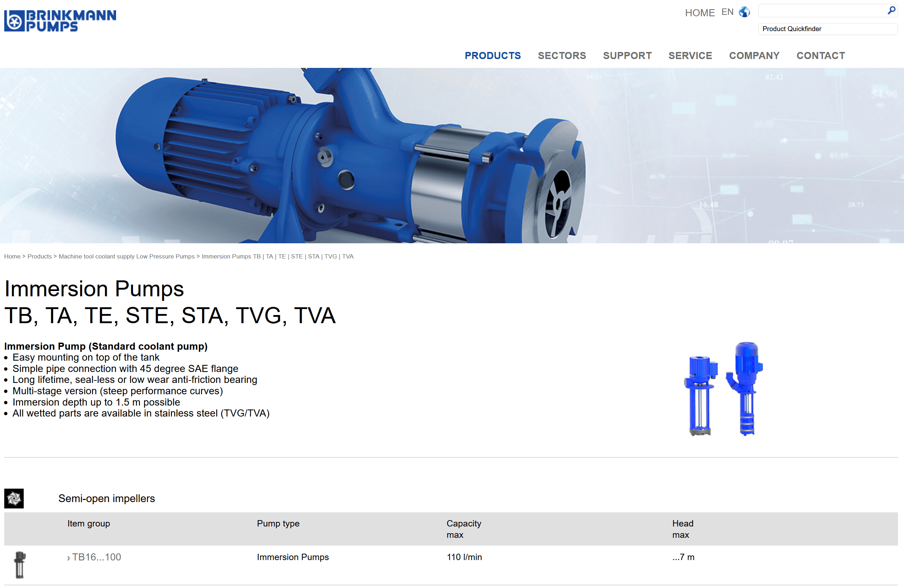Click the Products breadcrumb
Viewport: 904px width, 588px height.
(40, 257)
